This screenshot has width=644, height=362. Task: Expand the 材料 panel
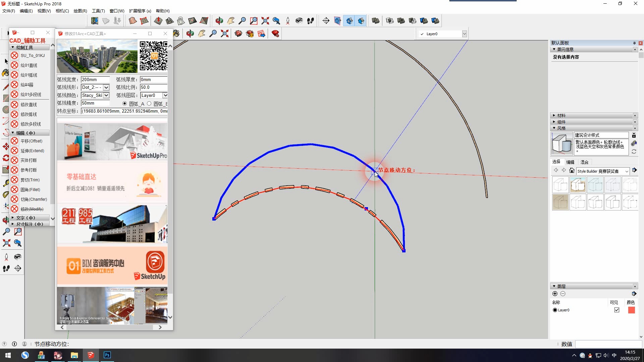554,116
